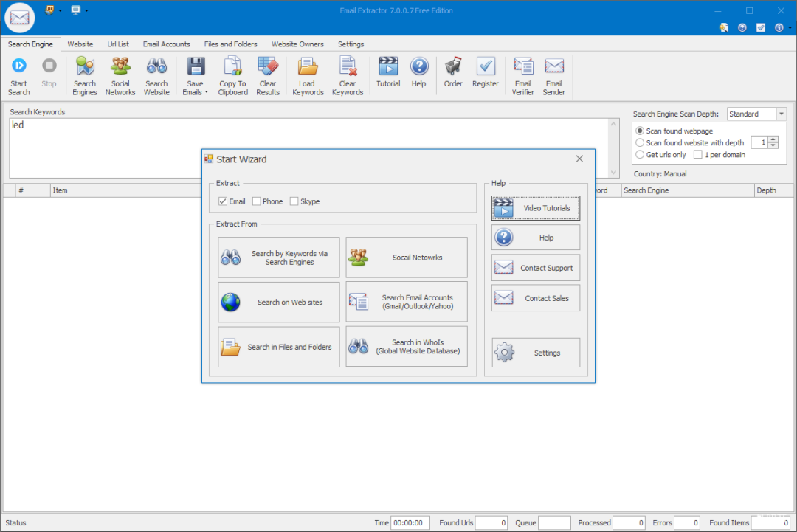The height and width of the screenshot is (532, 797).
Task: Click Copy To Clipboard icon
Action: coord(232,66)
